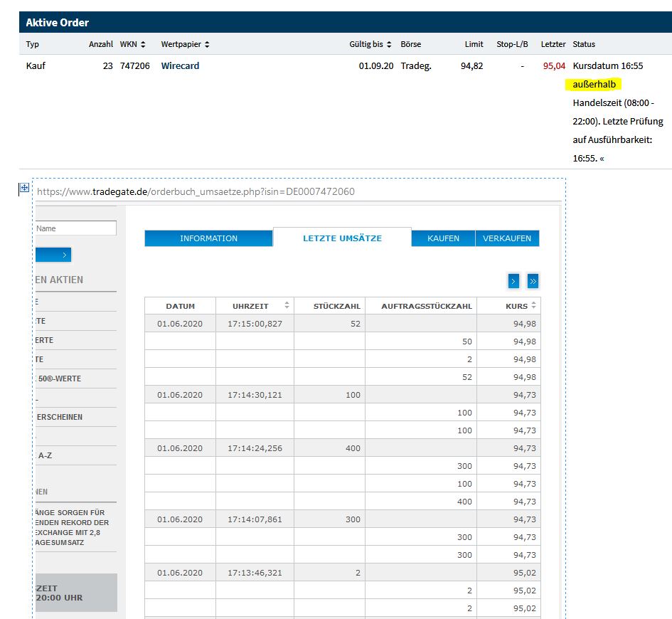Image resolution: width=672 pixels, height=619 pixels.
Task: Open the 50®-WERTE sidebar entry
Action: point(60,379)
